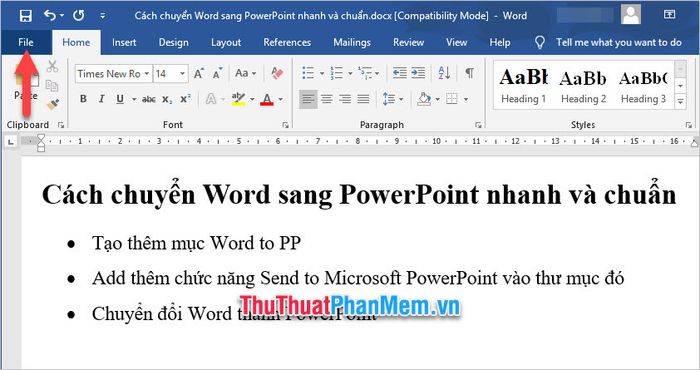
Task: Click the Save icon in title bar
Action: [25, 16]
